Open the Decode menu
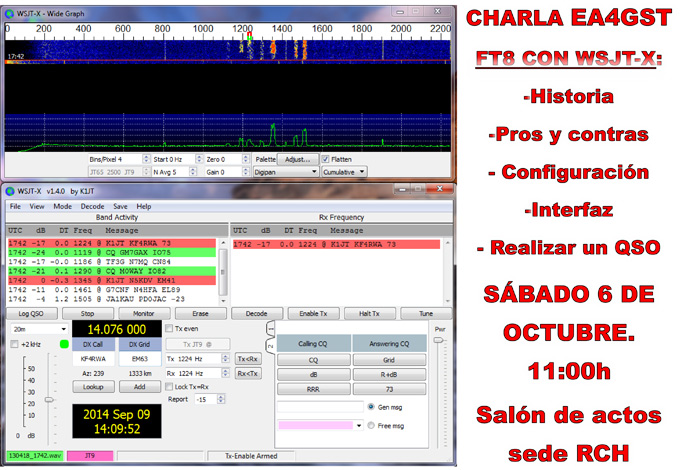This screenshot has height=470, width=680. coord(92,206)
